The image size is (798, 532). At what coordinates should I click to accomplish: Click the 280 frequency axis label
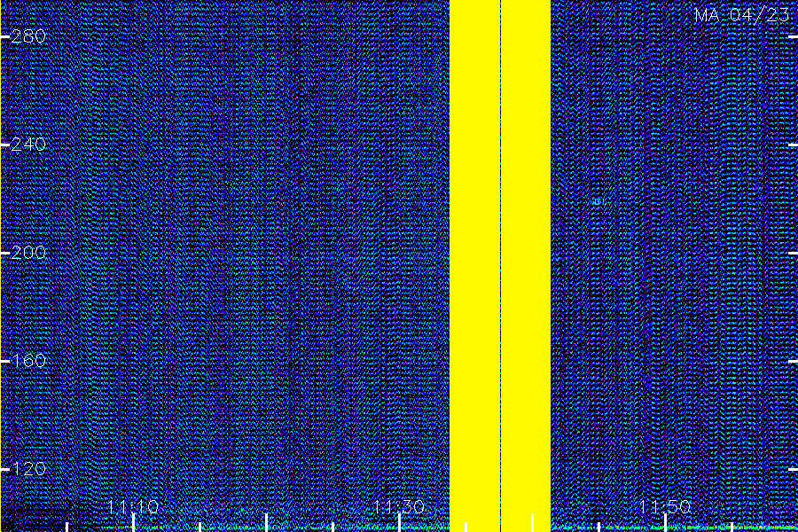[x=28, y=36]
